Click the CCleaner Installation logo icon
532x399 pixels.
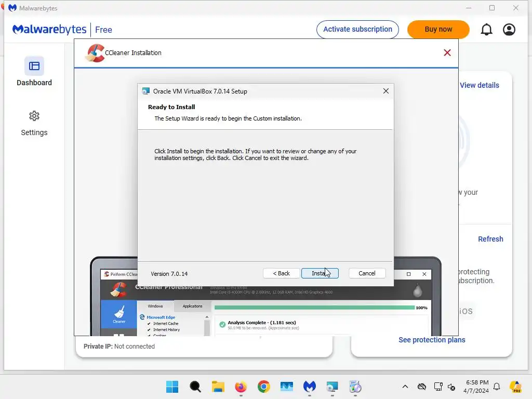95,53
